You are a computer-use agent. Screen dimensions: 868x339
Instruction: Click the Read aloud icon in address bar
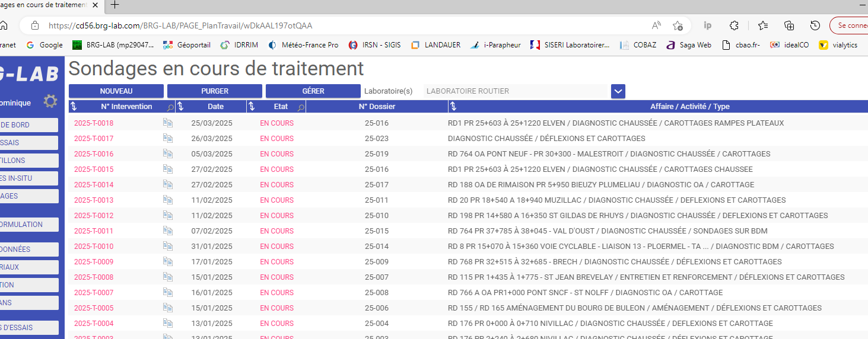pos(656,25)
